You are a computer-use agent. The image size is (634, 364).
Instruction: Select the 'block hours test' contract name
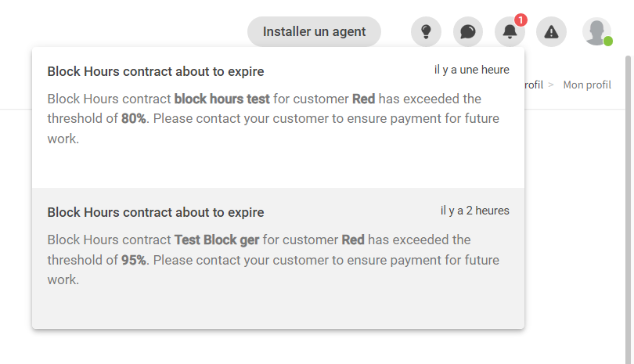click(222, 99)
